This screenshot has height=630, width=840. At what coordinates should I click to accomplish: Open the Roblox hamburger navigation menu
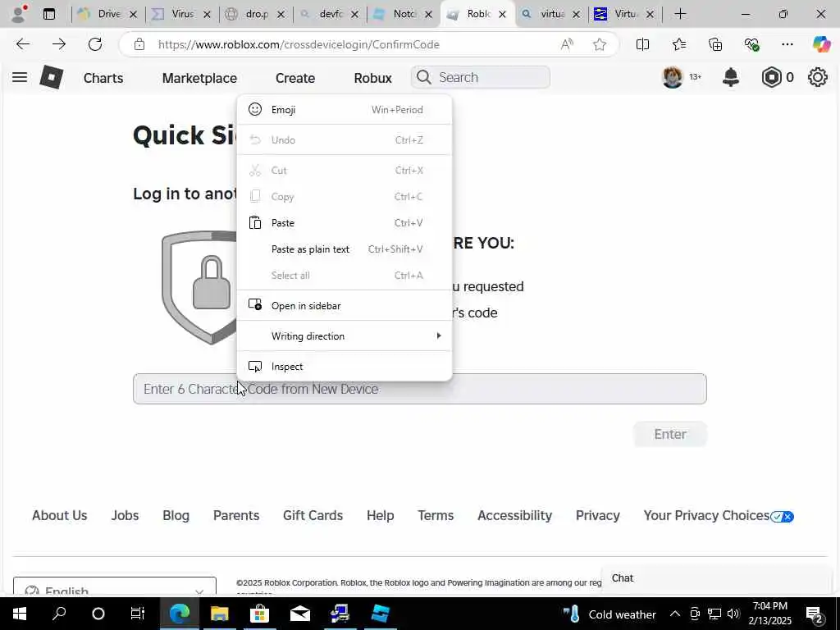coord(20,77)
